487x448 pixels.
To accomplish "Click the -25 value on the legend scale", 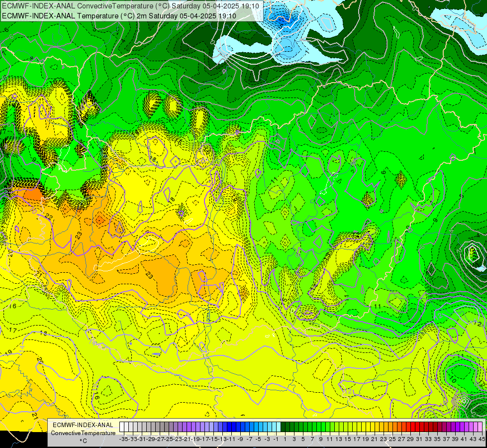I will [x=169, y=439].
